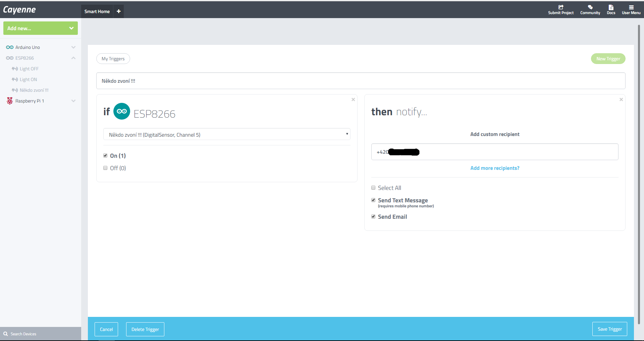The height and width of the screenshot is (341, 644).
Task: Click the Arduino Uno device icon
Action: [10, 47]
